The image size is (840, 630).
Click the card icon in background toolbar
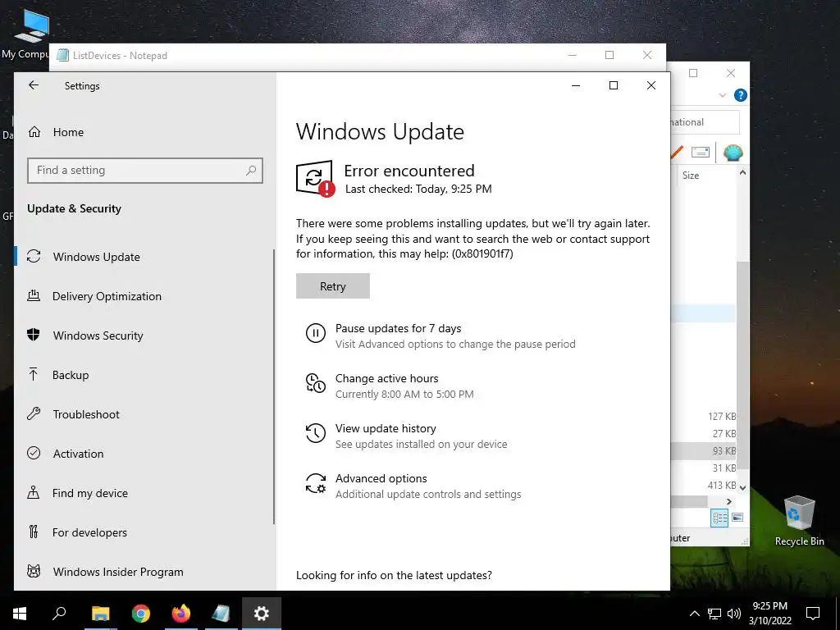click(701, 153)
